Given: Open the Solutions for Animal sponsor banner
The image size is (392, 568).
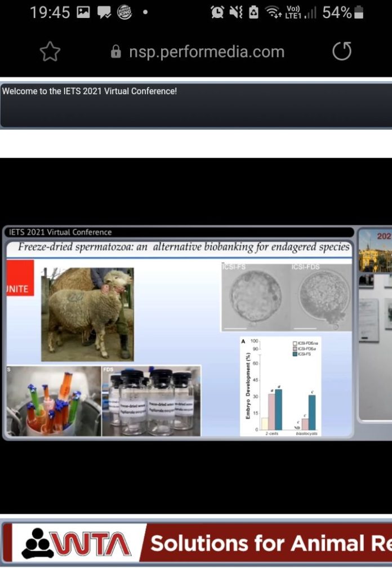Looking at the screenshot, I should coord(270,544).
